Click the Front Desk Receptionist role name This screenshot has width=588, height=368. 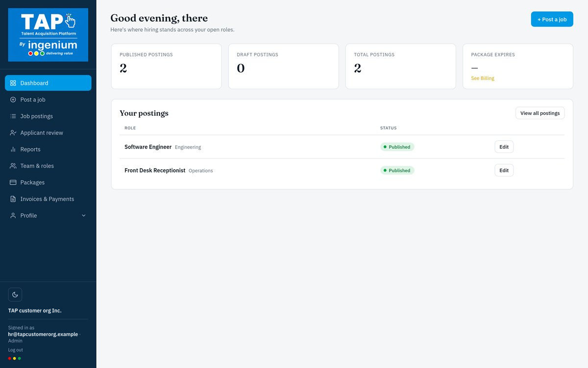tap(155, 170)
